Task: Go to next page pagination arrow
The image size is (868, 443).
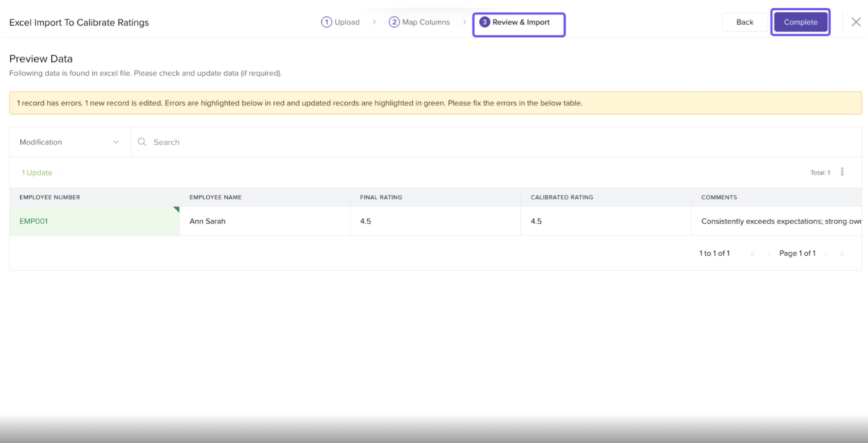Action: [826, 254]
